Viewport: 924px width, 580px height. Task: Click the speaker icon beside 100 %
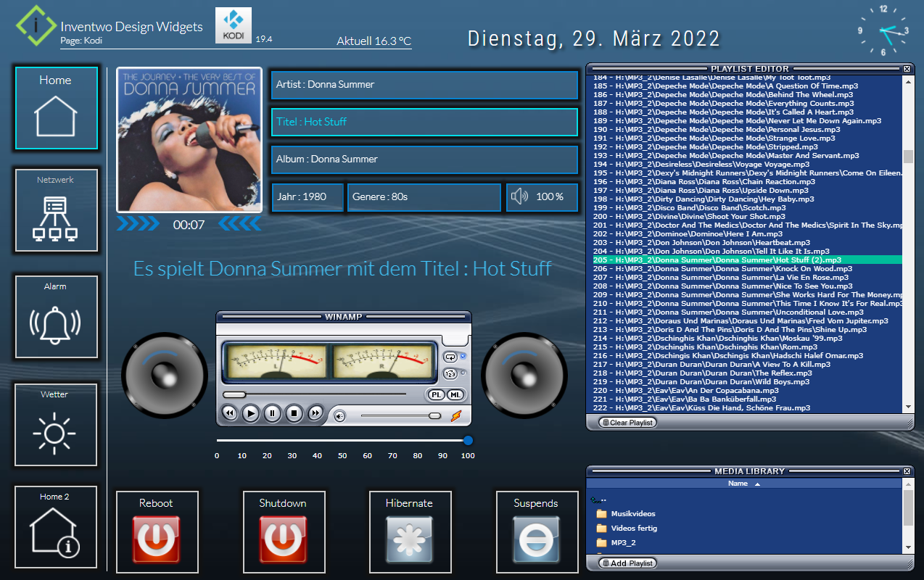click(x=519, y=196)
